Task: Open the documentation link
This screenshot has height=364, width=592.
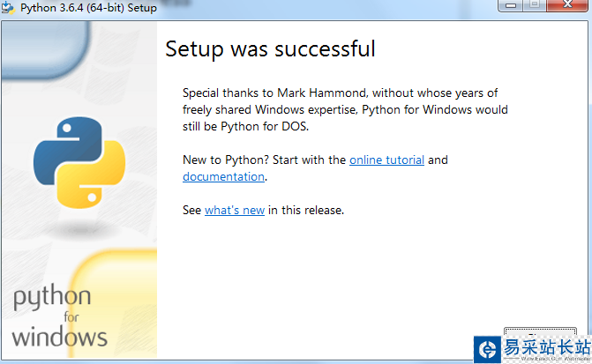Action: pos(223,176)
